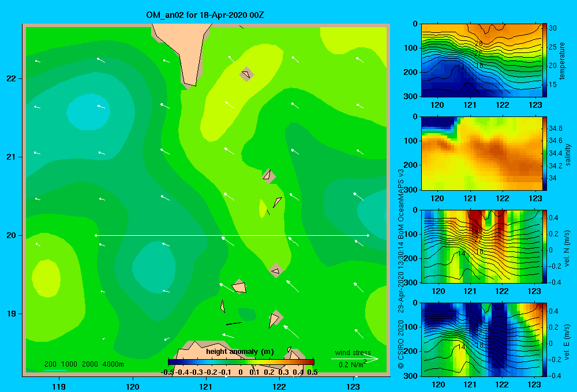
Task: Click the '14' isotherm label in temperature panel
Action: [460, 67]
